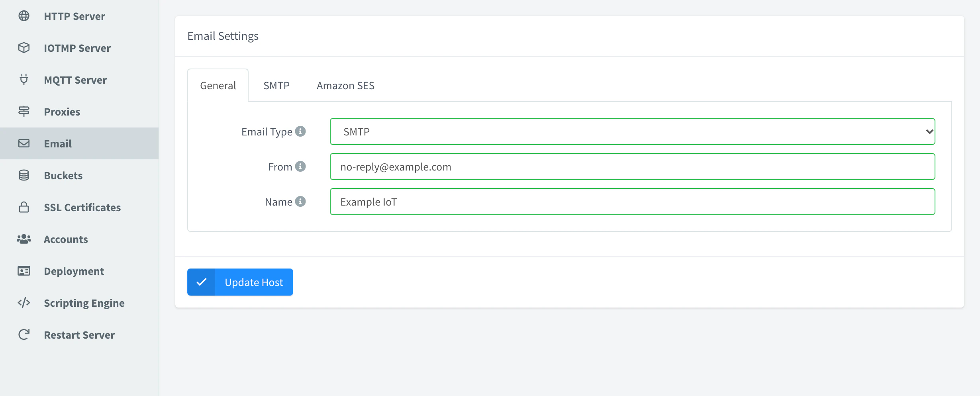980x396 pixels.
Task: Open the Proxies section
Action: pyautogui.click(x=79, y=112)
